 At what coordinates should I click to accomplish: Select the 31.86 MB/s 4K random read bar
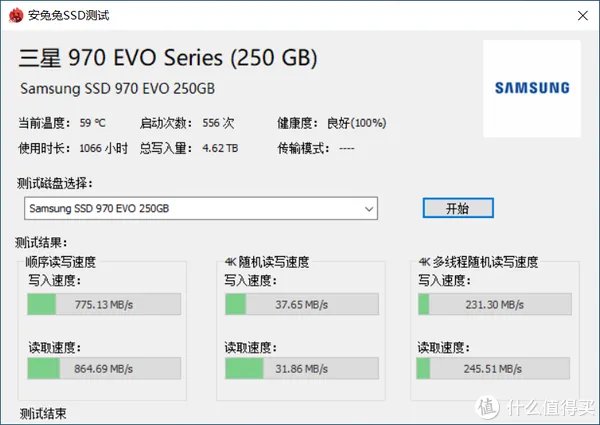tap(301, 368)
